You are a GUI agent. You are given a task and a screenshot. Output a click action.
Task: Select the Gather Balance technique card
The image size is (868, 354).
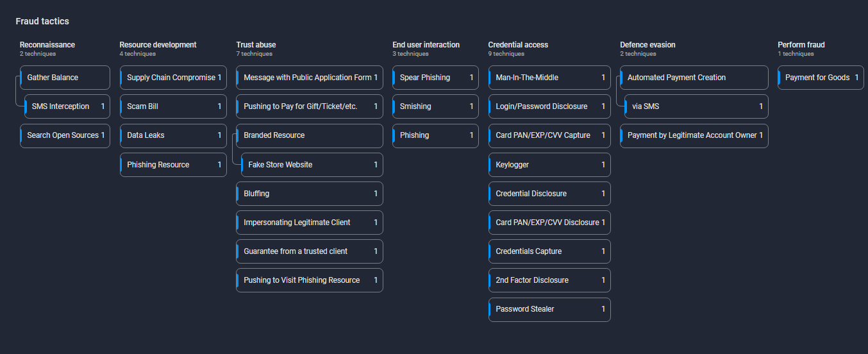pos(64,78)
